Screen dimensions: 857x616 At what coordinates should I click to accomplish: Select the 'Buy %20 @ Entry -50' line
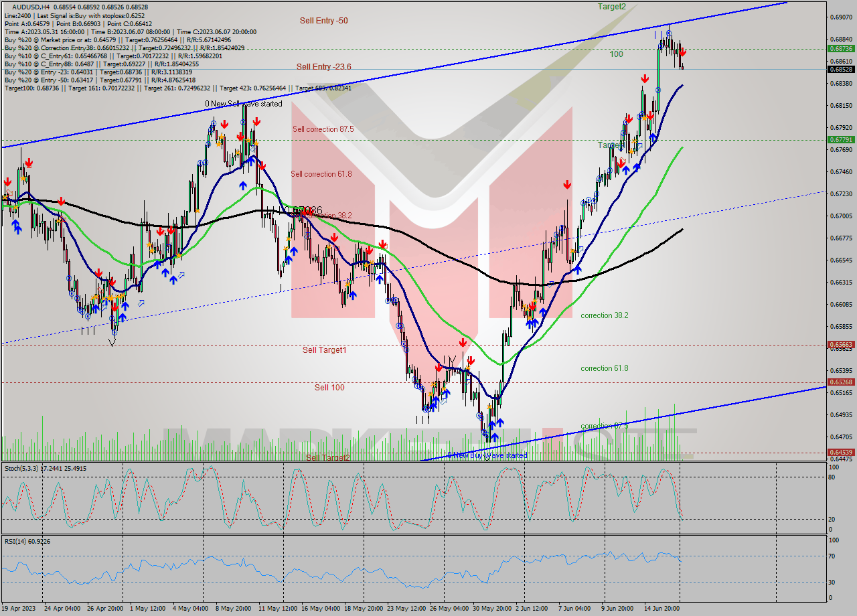tap(100, 80)
